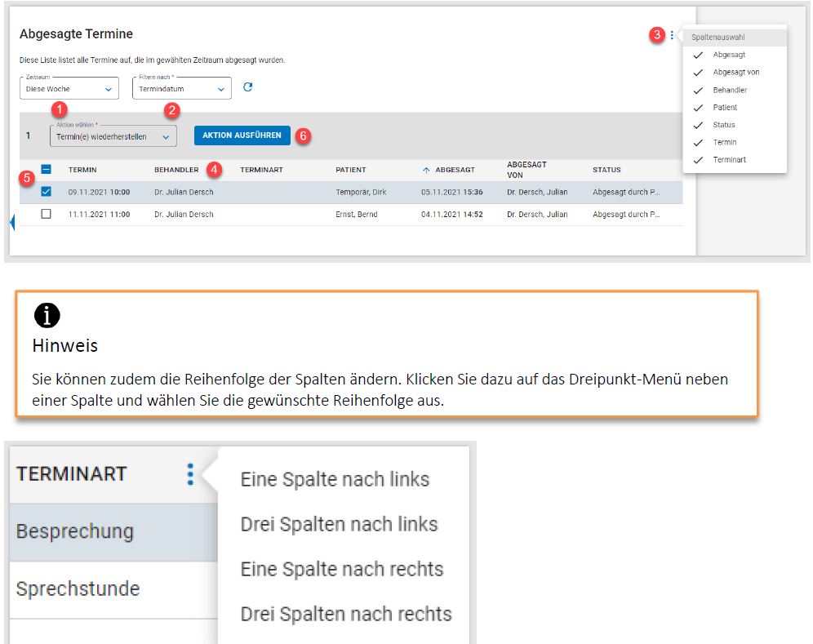Click the Besprechung cell under TERMINART
813x644 pixels.
tap(74, 531)
